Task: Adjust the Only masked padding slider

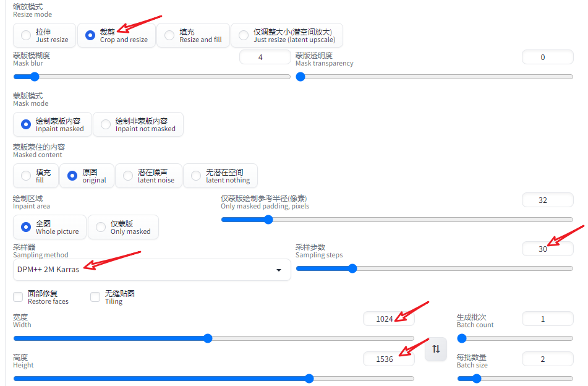Action: pyautogui.click(x=397, y=220)
